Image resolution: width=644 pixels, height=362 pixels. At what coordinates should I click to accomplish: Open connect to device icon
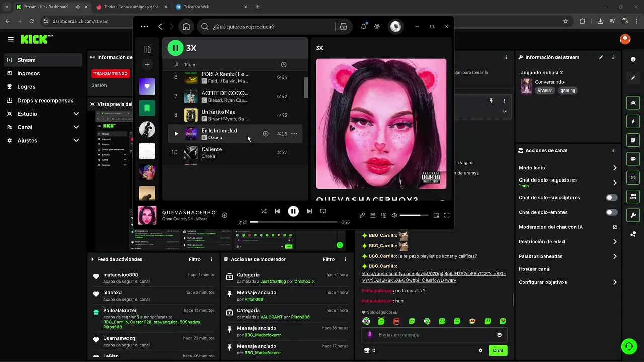[384, 215]
